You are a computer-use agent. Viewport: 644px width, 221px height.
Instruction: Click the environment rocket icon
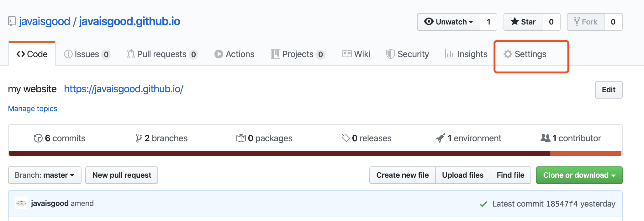[x=440, y=138]
